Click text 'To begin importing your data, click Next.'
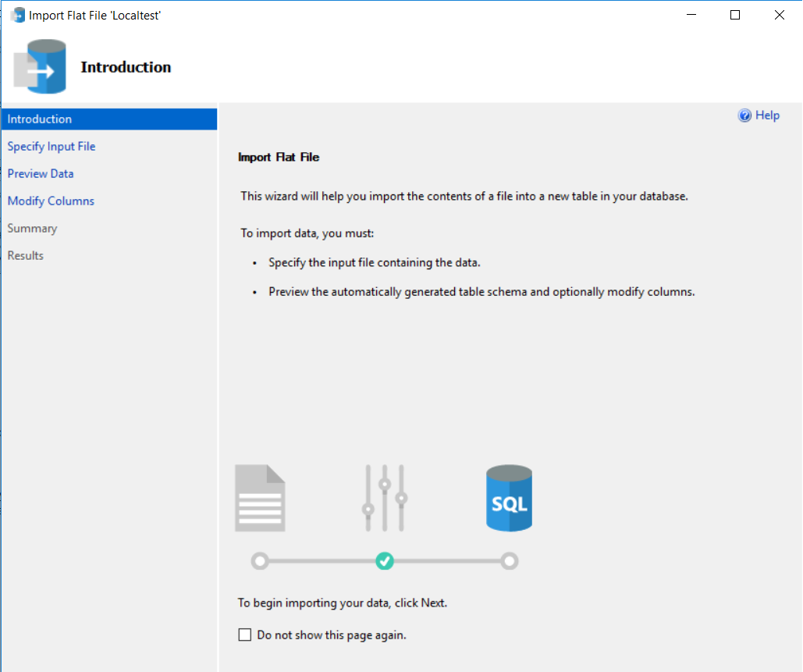This screenshot has width=803, height=672. (342, 603)
